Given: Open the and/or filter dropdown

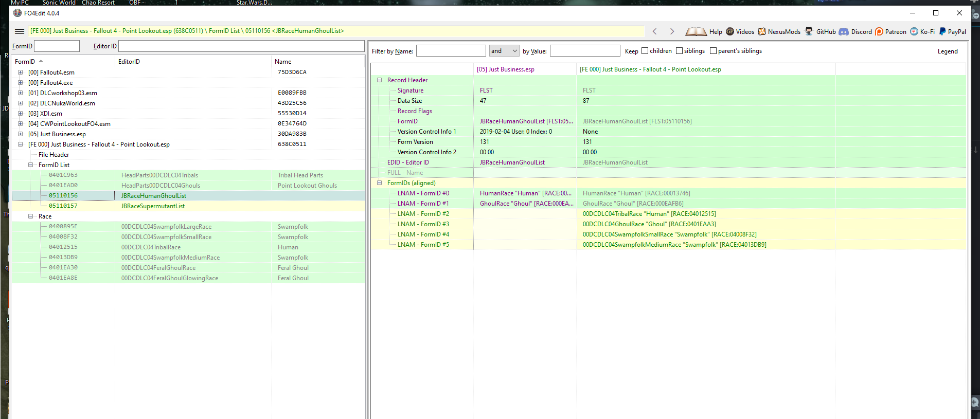Looking at the screenshot, I should click(x=504, y=51).
